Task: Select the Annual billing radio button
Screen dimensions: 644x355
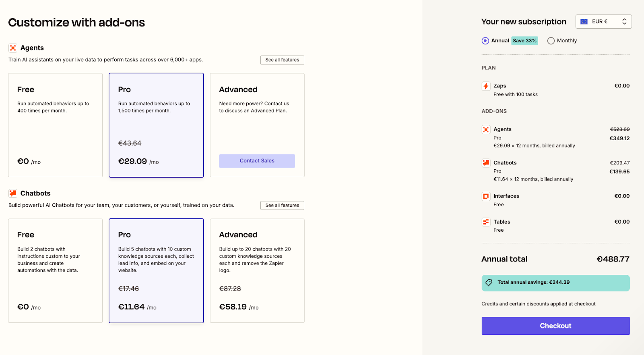Action: coord(485,41)
